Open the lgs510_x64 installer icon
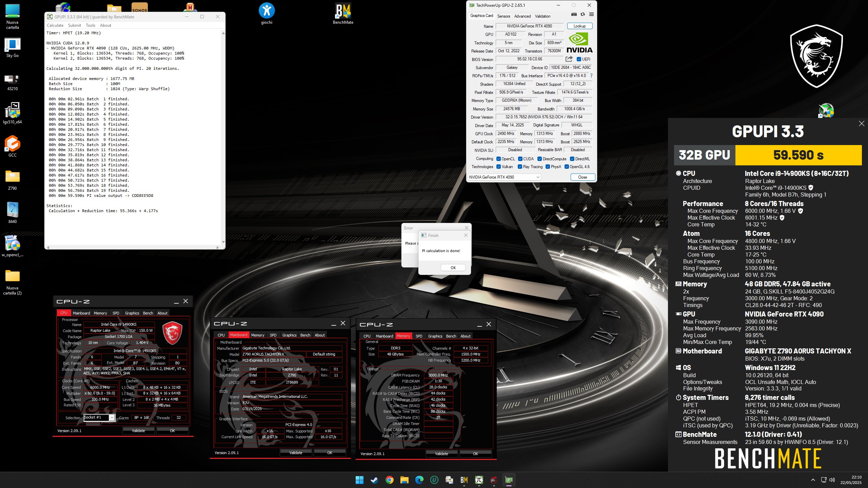This screenshot has height=488, width=868. pos(12,113)
